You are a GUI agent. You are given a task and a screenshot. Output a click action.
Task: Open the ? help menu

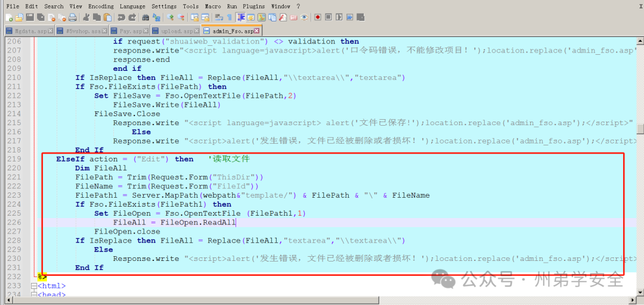pyautogui.click(x=298, y=6)
